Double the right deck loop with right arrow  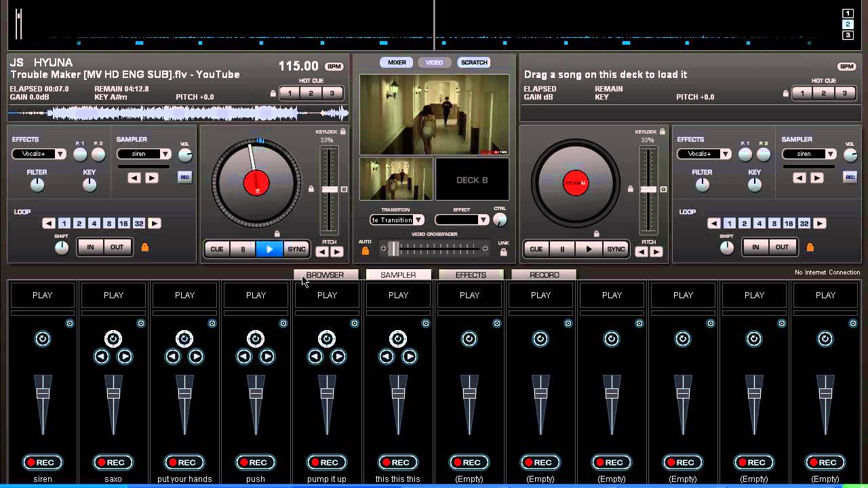coord(820,223)
